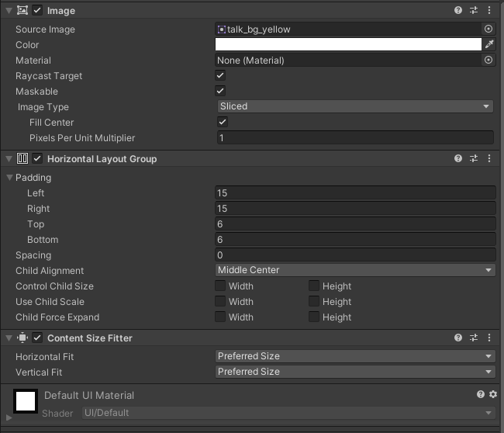This screenshot has height=433, width=504.
Task: Collapse the Padding foldout
Action: pyautogui.click(x=9, y=177)
